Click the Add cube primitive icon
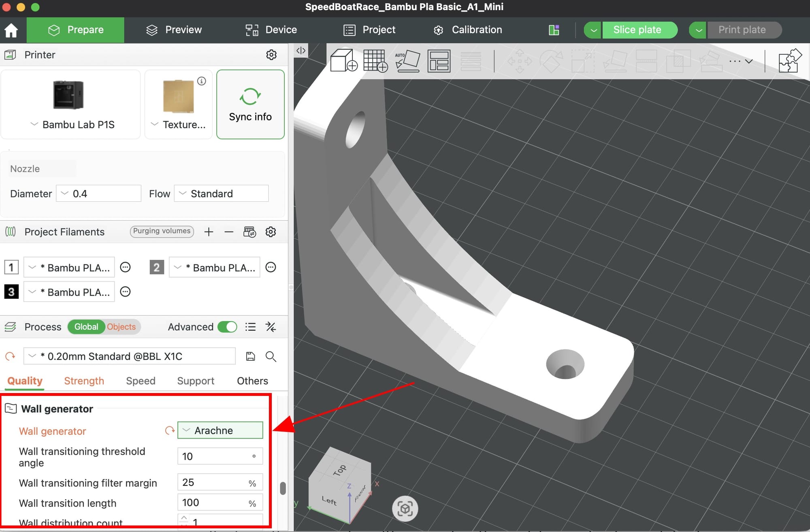 (343, 61)
